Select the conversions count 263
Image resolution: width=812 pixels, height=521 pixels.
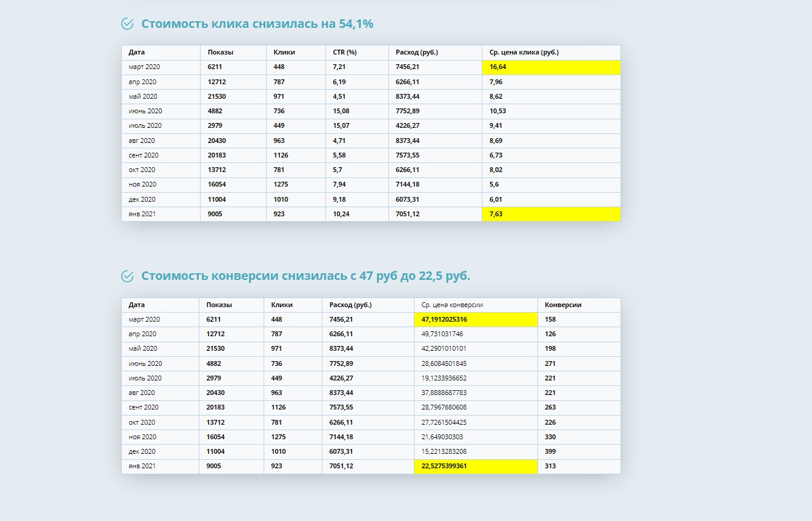click(x=550, y=407)
